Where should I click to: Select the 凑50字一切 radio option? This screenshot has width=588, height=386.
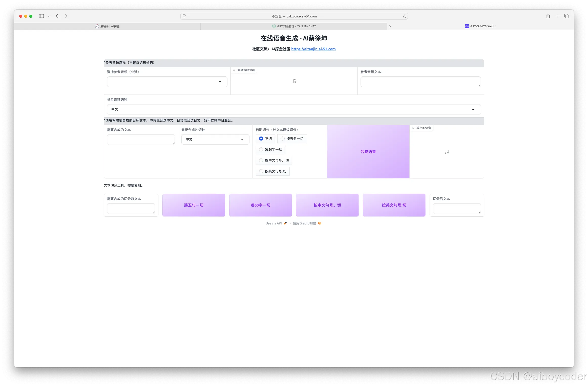point(261,149)
